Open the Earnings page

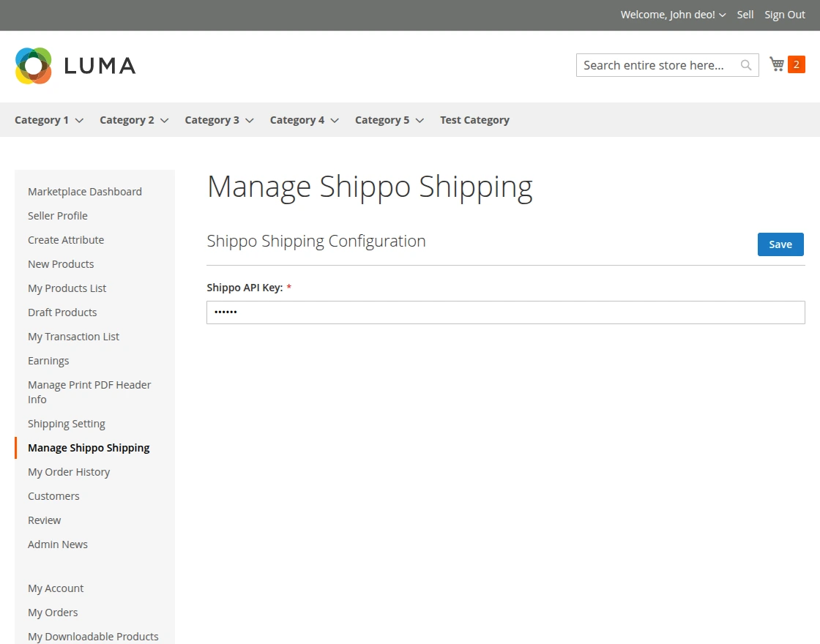[x=48, y=361]
